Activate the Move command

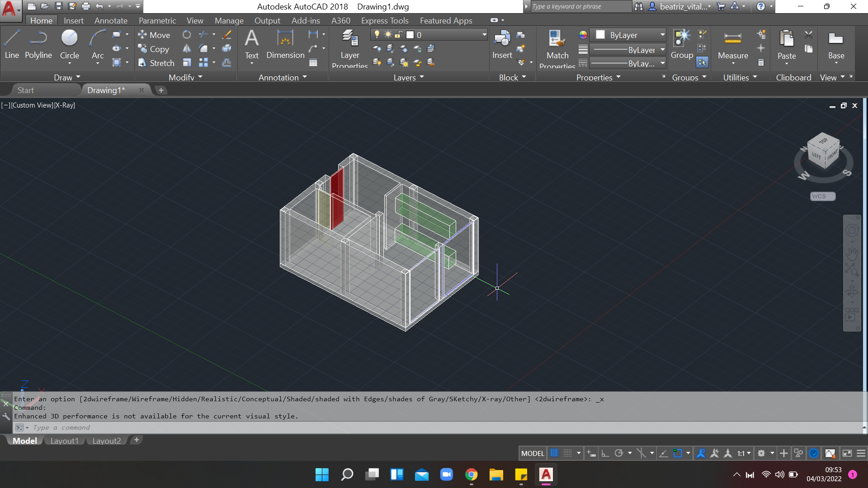[154, 35]
